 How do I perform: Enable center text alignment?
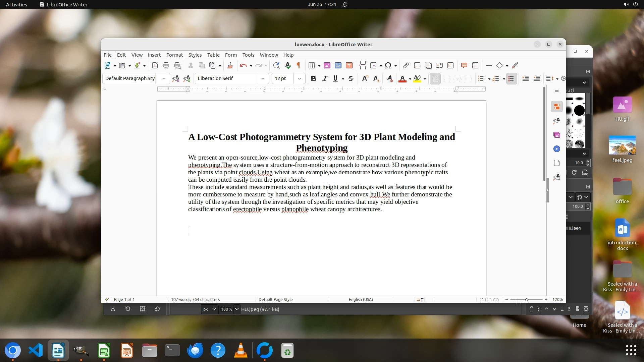pos(446,78)
